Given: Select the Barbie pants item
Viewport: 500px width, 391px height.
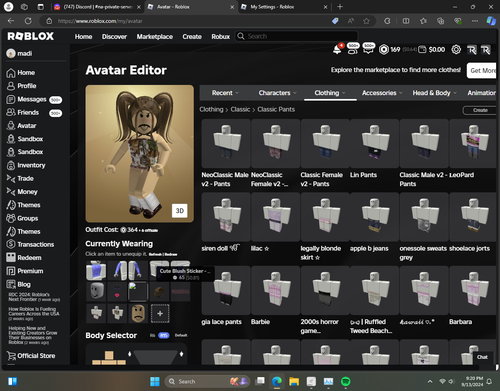Looking at the screenshot, I should (x=275, y=295).
